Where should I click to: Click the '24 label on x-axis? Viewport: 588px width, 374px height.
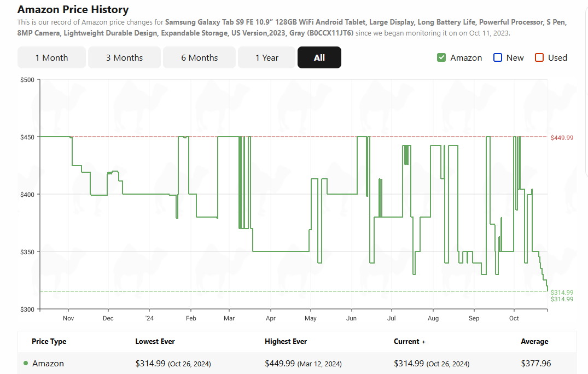click(149, 318)
